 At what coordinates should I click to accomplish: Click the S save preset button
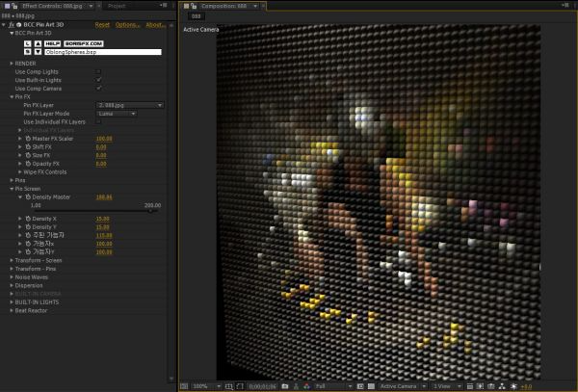coord(28,52)
